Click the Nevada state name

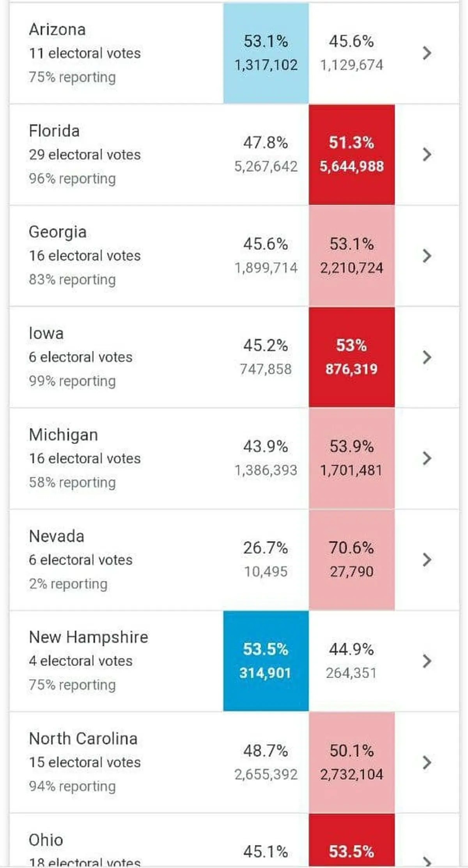(57, 536)
